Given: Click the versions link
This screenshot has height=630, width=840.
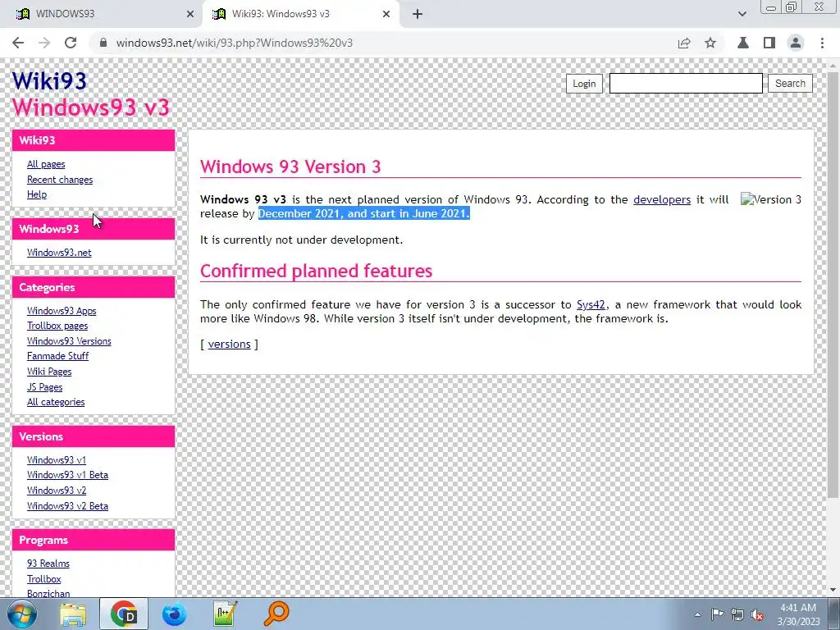Looking at the screenshot, I should click(x=230, y=344).
